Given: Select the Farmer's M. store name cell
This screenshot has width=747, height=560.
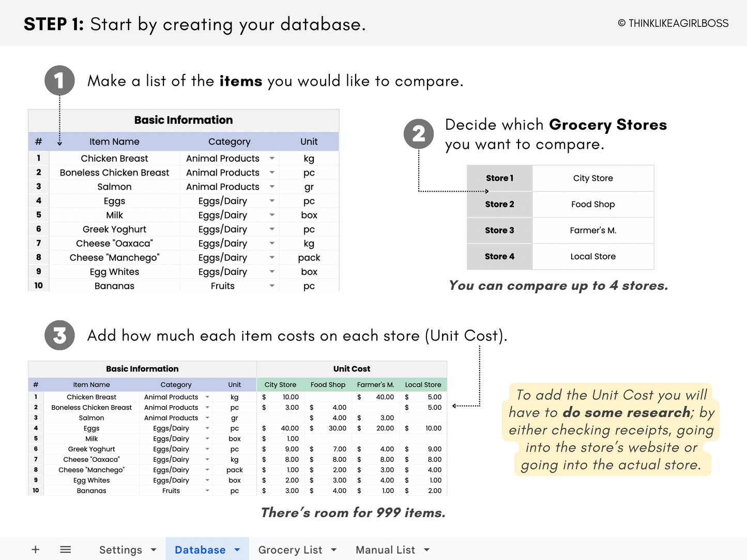Looking at the screenshot, I should [593, 230].
